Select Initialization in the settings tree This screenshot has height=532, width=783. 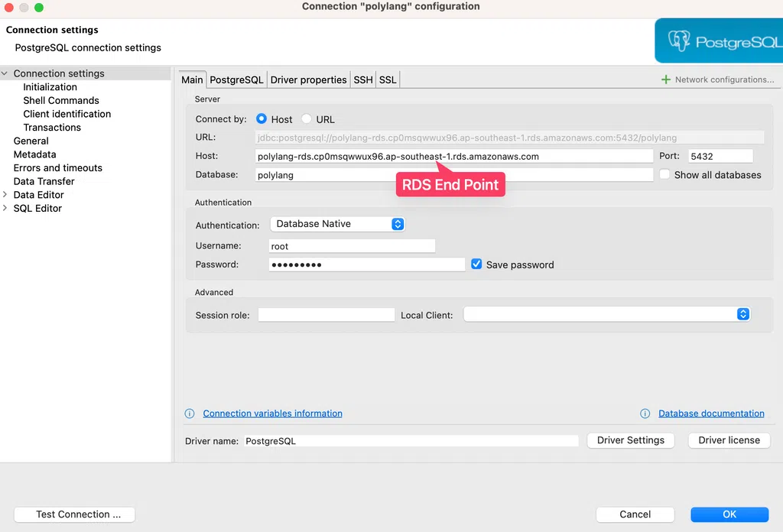[50, 87]
